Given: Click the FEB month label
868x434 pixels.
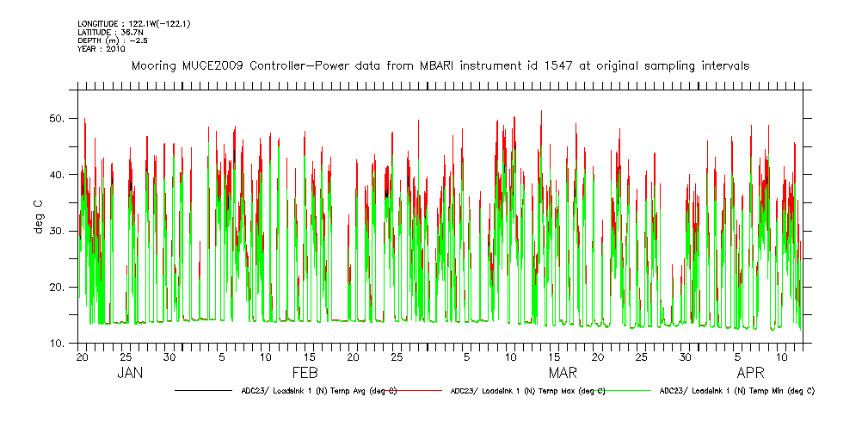Looking at the screenshot, I should [305, 373].
